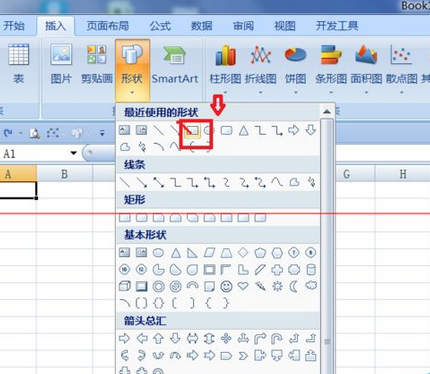
Task: Open the Name Box dropdown arrow
Action: click(x=74, y=153)
